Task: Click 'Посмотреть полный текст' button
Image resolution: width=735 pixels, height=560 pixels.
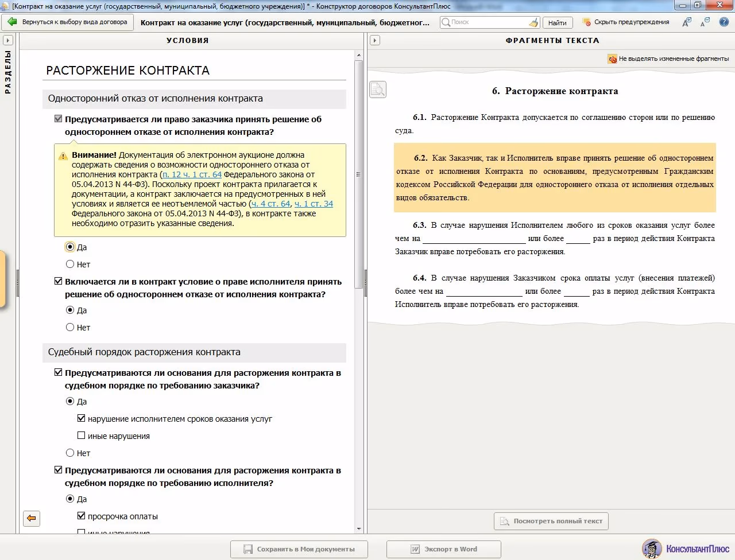Action: 551,521
